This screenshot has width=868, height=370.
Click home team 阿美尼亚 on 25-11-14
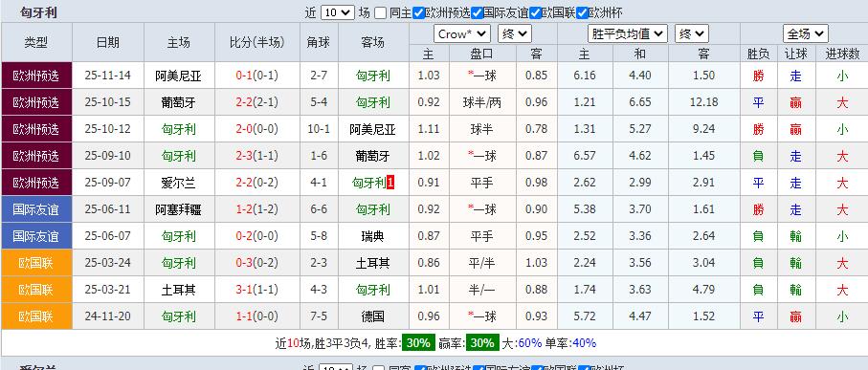point(178,76)
